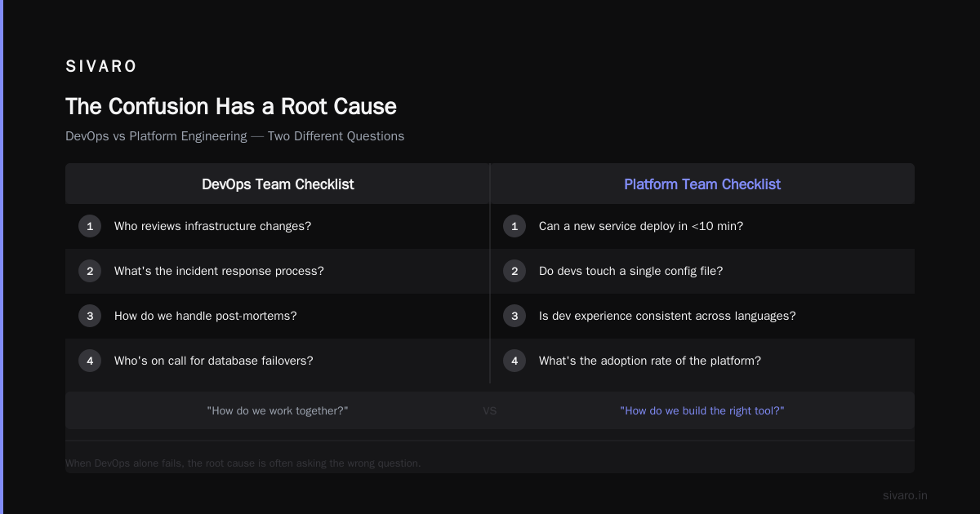This screenshot has width=980, height=514.
Task: Select "Who reviews infrastructure changes?" row
Action: click(x=278, y=226)
